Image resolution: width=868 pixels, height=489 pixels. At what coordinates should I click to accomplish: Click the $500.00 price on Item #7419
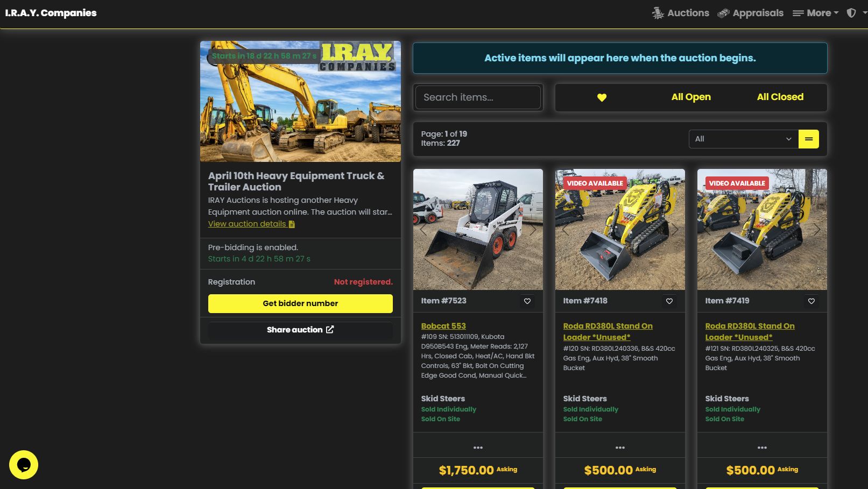pyautogui.click(x=750, y=470)
